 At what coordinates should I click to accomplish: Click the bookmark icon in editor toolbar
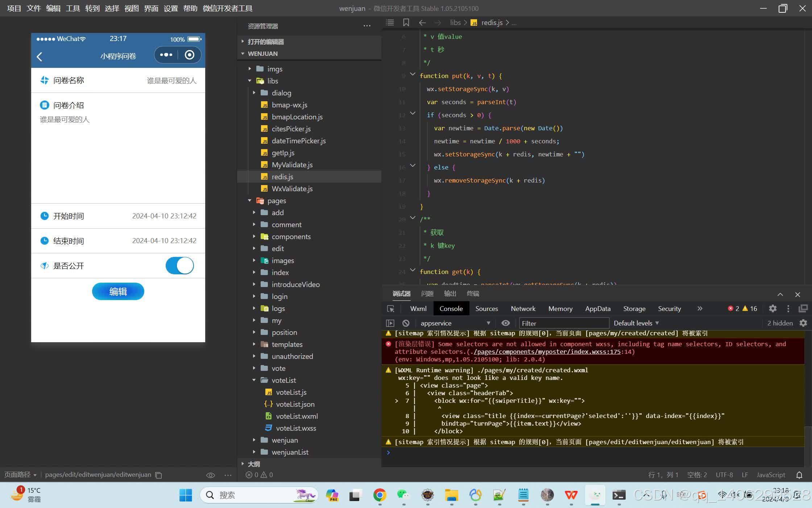point(406,22)
